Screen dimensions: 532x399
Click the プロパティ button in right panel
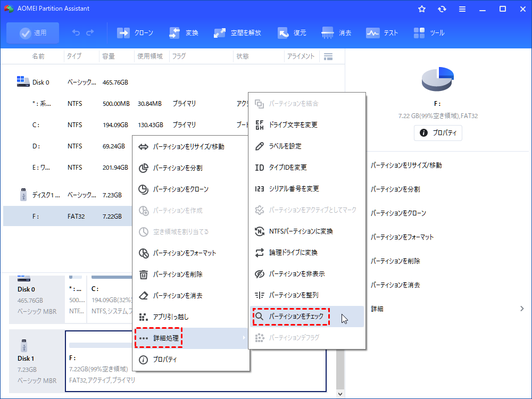[x=438, y=133]
